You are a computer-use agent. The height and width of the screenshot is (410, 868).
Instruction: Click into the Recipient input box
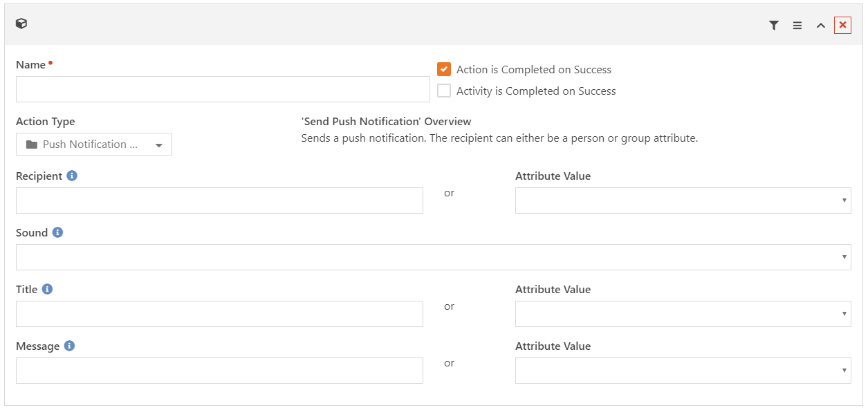[219, 201]
